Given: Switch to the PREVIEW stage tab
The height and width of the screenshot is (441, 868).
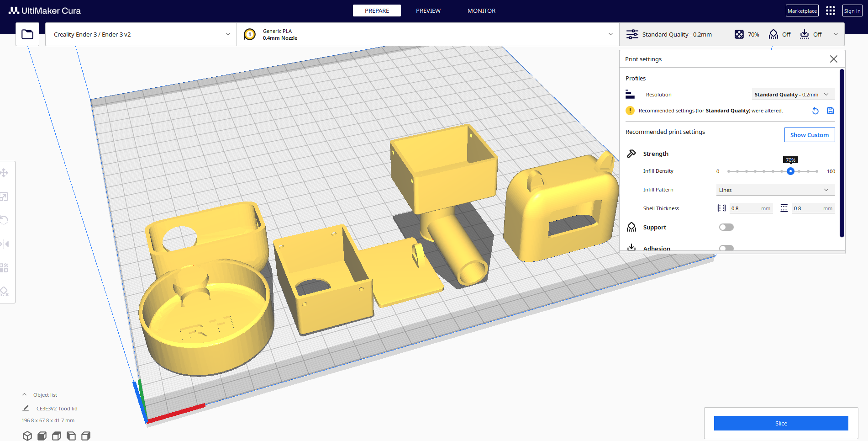Looking at the screenshot, I should [x=428, y=11].
